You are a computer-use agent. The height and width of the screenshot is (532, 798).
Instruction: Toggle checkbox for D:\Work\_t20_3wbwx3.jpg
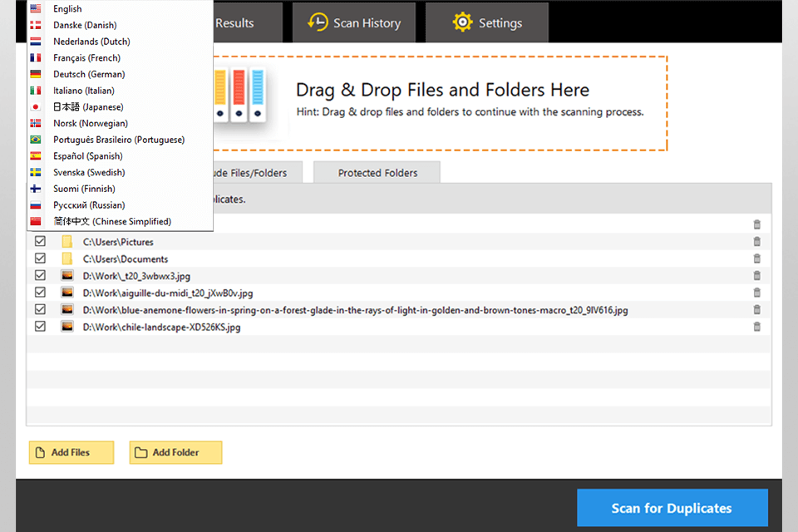[40, 276]
